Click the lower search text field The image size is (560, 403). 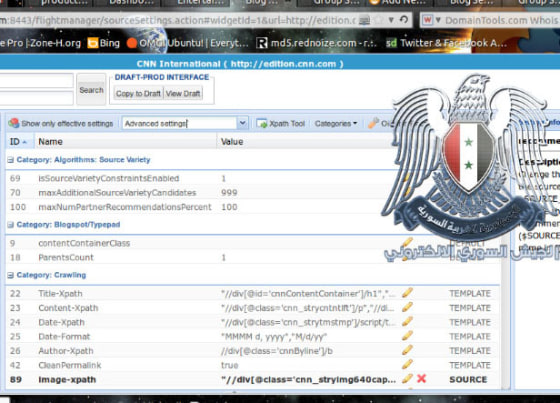pos(36,98)
